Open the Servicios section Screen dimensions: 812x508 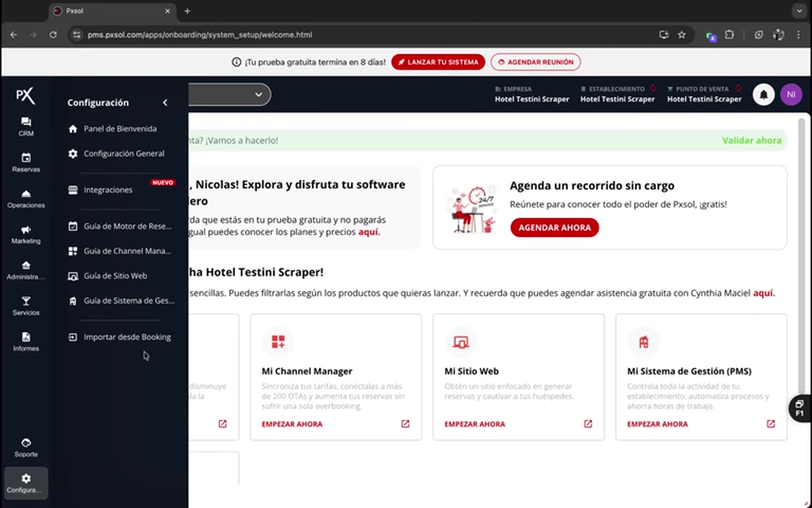(25, 306)
